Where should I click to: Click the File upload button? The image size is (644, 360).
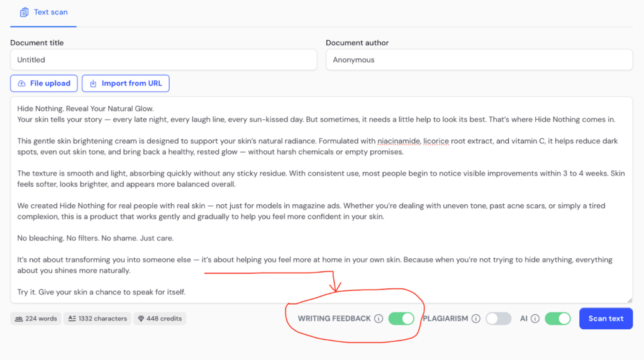44,84
